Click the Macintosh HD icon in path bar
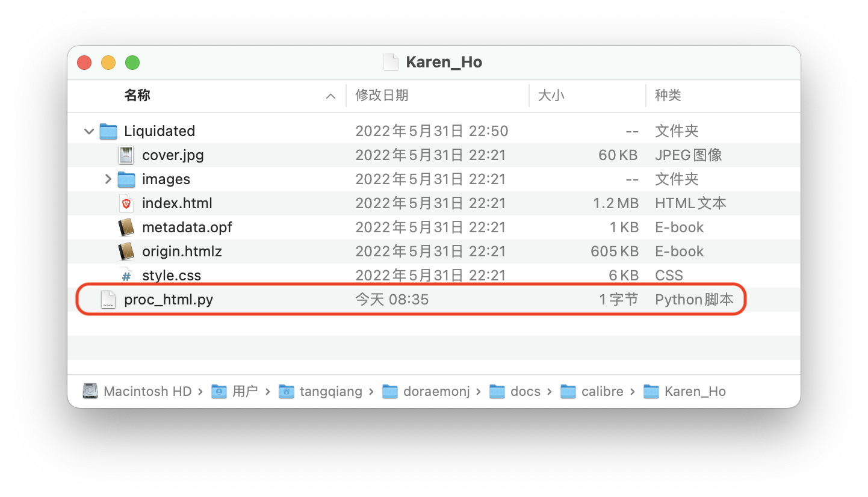Viewport: 868px width, 497px height. click(x=90, y=390)
